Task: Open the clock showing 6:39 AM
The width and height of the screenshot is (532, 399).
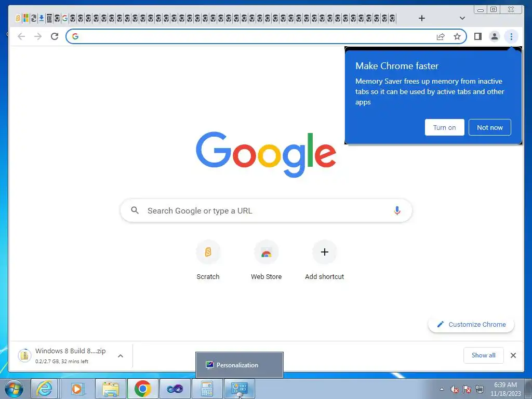Action: [506, 389]
